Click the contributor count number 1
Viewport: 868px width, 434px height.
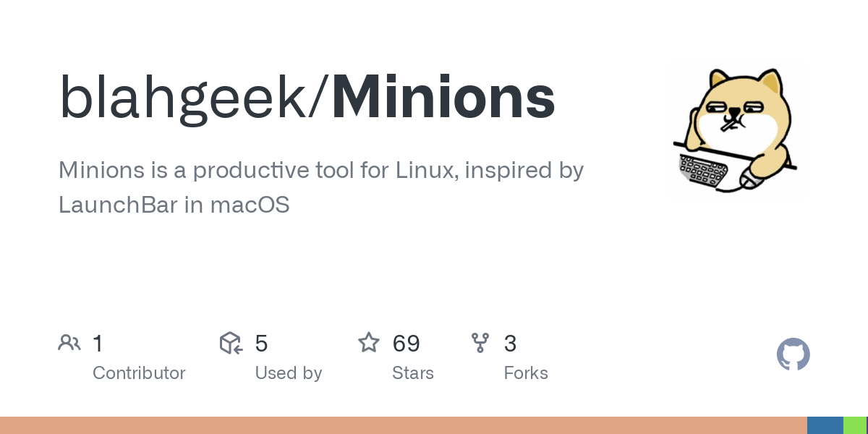click(x=98, y=344)
